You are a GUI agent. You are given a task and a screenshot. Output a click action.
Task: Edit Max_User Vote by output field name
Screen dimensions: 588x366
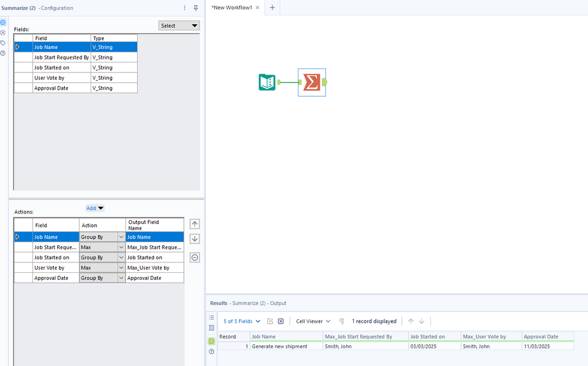[154, 268]
